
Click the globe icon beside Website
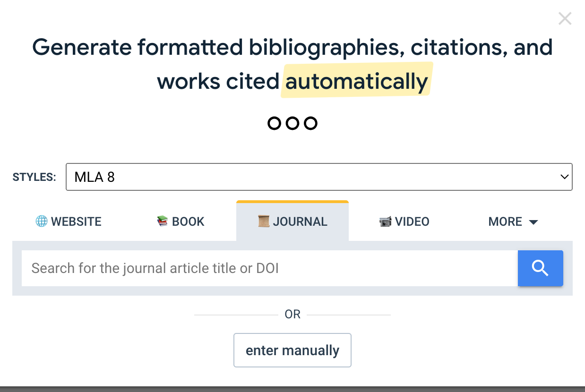coord(42,222)
